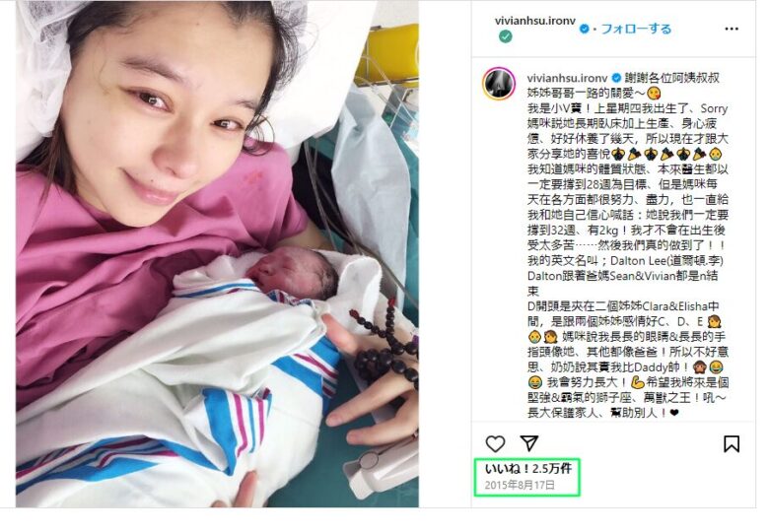This screenshot has height=532, width=769.
Task: Click blue verified badge beside caption username
Action: pyautogui.click(x=616, y=78)
